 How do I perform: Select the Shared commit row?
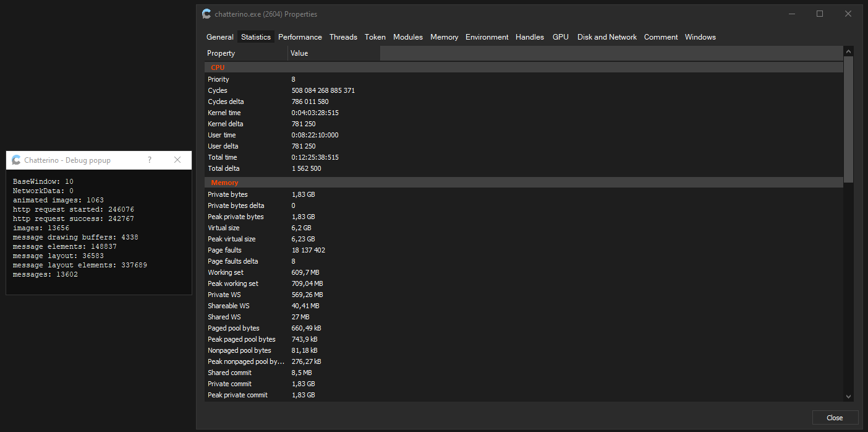point(524,373)
